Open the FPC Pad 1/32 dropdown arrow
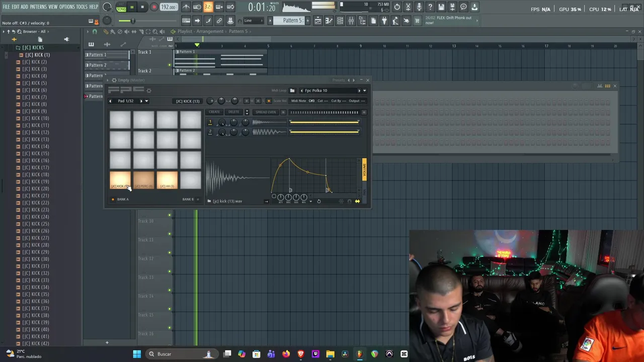 coord(146,101)
